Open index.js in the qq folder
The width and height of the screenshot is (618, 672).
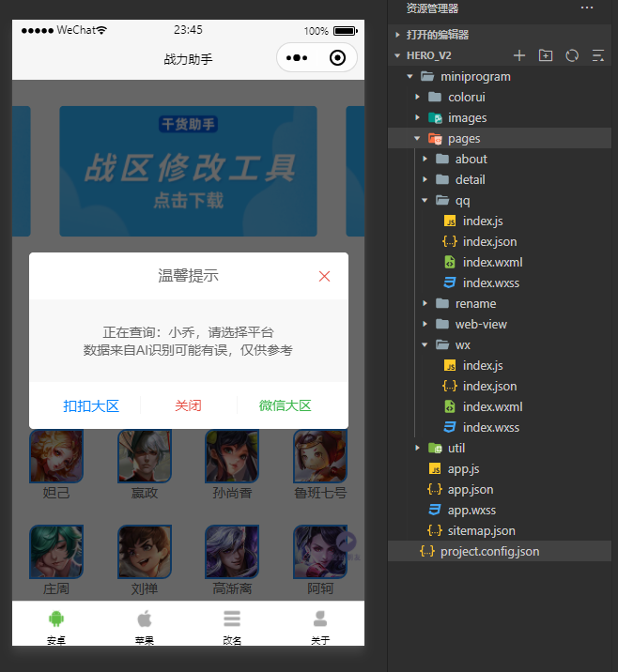[500, 221]
